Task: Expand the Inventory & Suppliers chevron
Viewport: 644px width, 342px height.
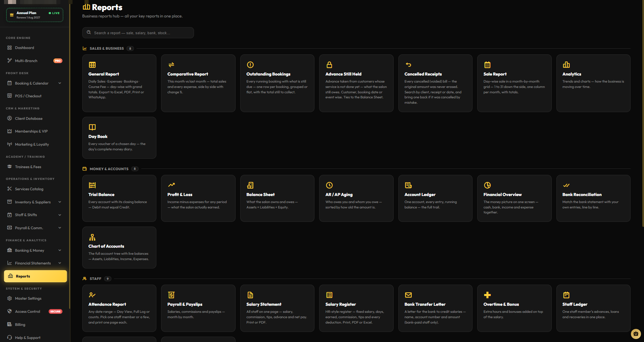Action: point(60,202)
